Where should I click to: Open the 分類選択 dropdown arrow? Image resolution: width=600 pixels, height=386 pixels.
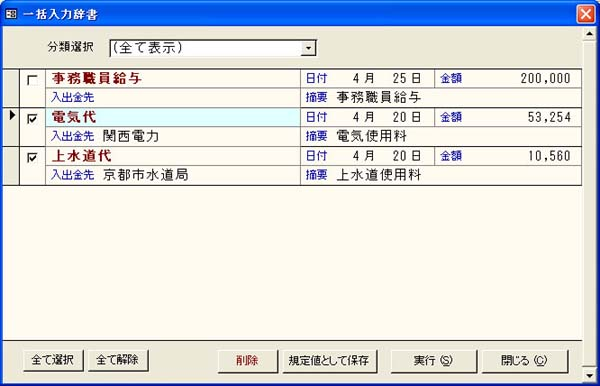pos(308,48)
